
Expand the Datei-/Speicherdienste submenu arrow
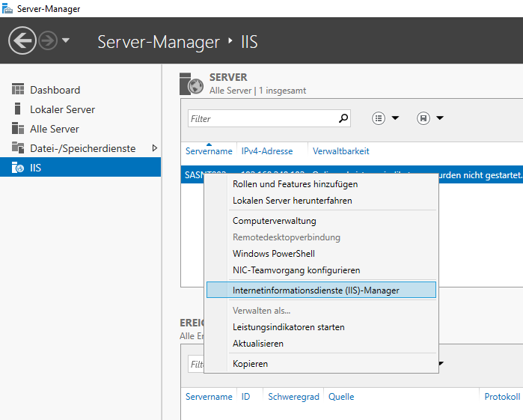point(154,148)
